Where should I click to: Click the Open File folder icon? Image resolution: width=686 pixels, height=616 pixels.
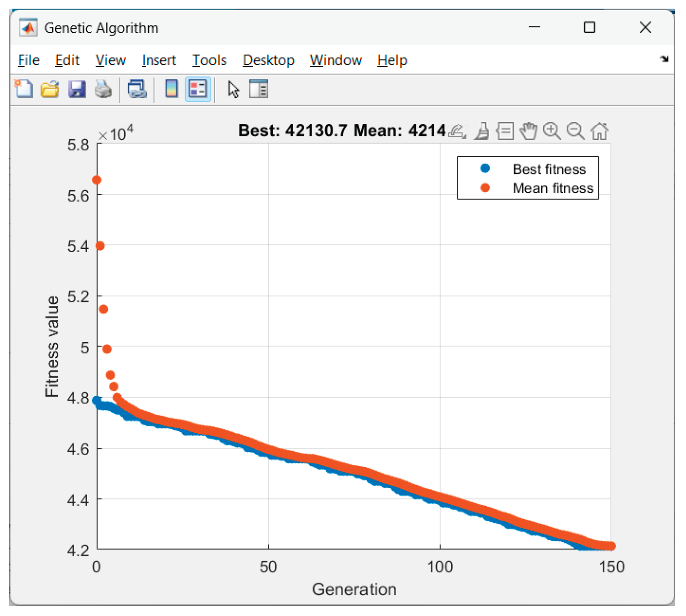[50, 89]
